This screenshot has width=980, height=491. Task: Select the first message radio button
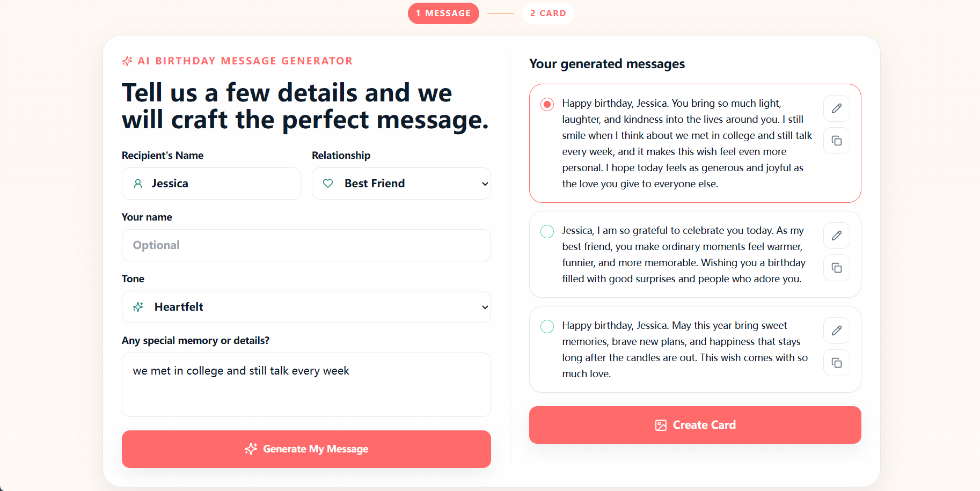coord(547,104)
